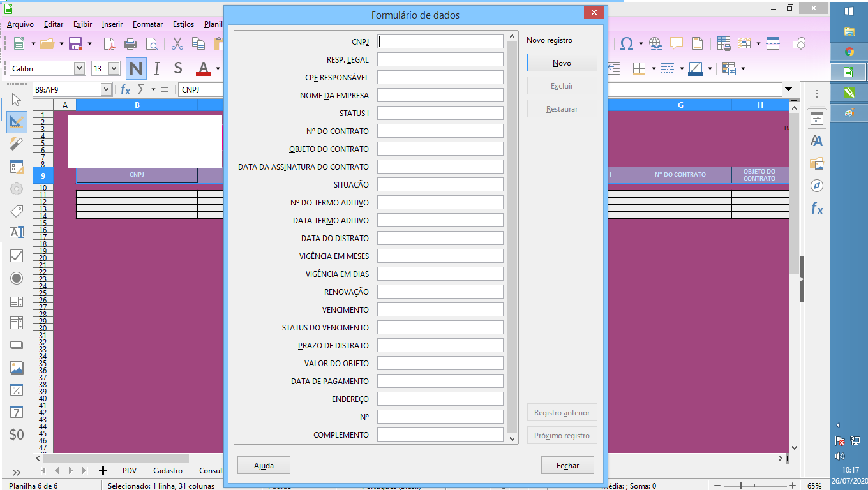This screenshot has height=490, width=868.
Task: Click the New spreadsheet document icon
Action: 19,43
